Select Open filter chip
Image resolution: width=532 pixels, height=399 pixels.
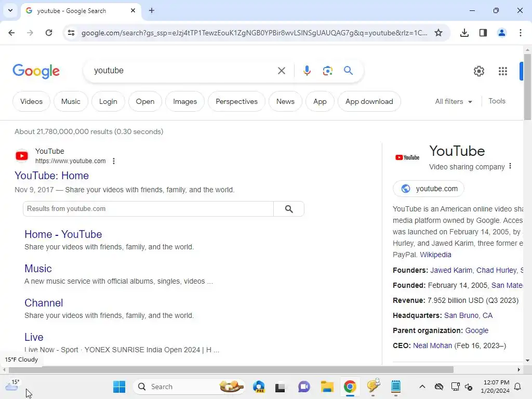tap(145, 101)
